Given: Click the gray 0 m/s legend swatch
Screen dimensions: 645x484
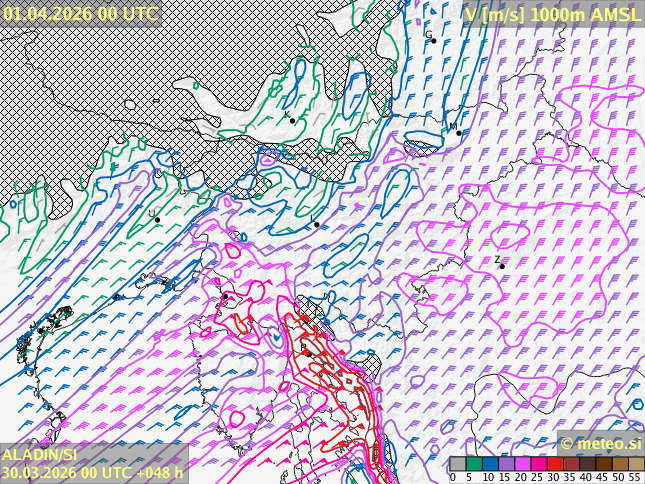Looking at the screenshot, I should tap(458, 464).
